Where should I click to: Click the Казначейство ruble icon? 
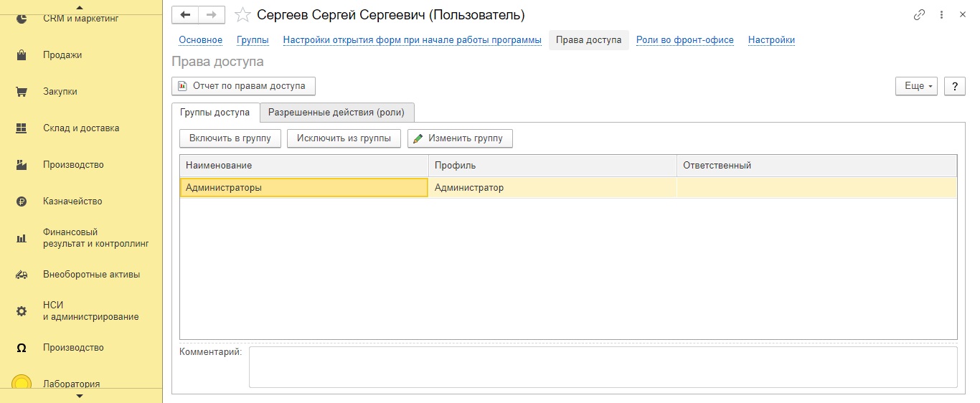[x=22, y=201]
